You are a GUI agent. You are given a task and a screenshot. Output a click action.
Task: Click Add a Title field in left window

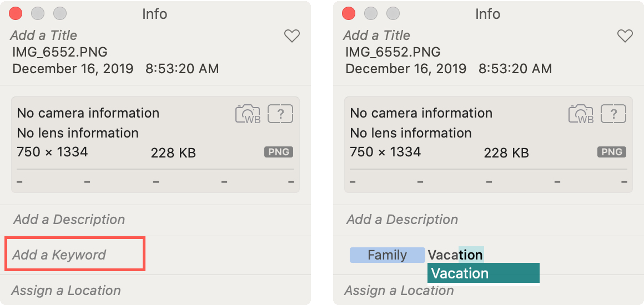[x=43, y=35]
